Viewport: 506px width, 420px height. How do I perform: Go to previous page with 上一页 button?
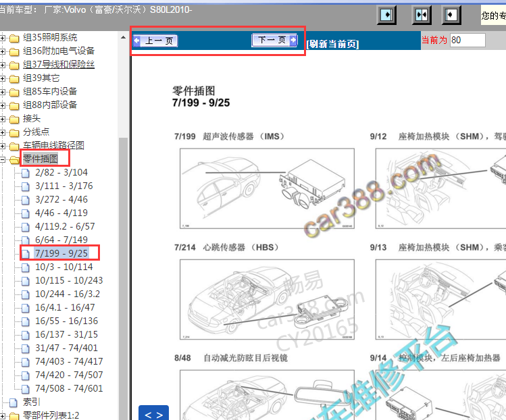pos(155,41)
